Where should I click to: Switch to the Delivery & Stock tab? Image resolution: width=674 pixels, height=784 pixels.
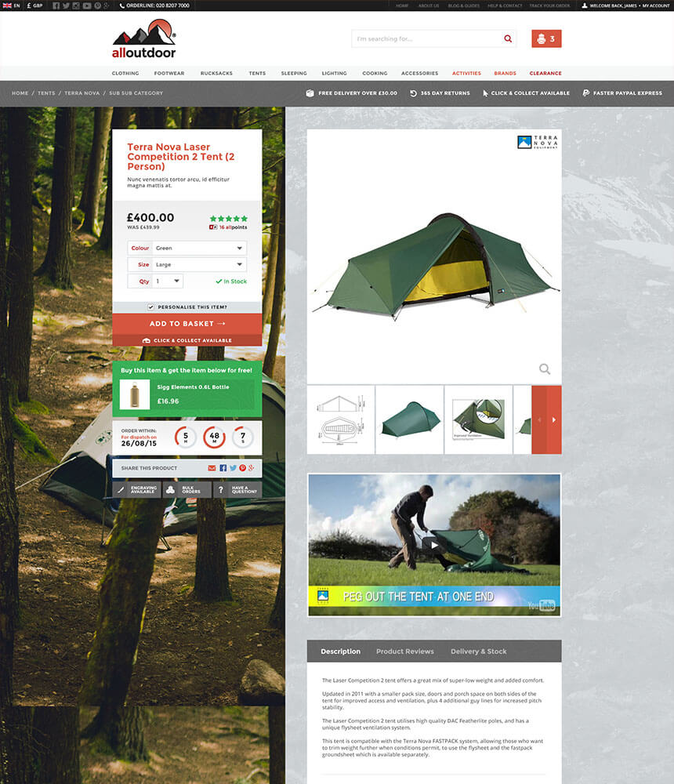[479, 652]
